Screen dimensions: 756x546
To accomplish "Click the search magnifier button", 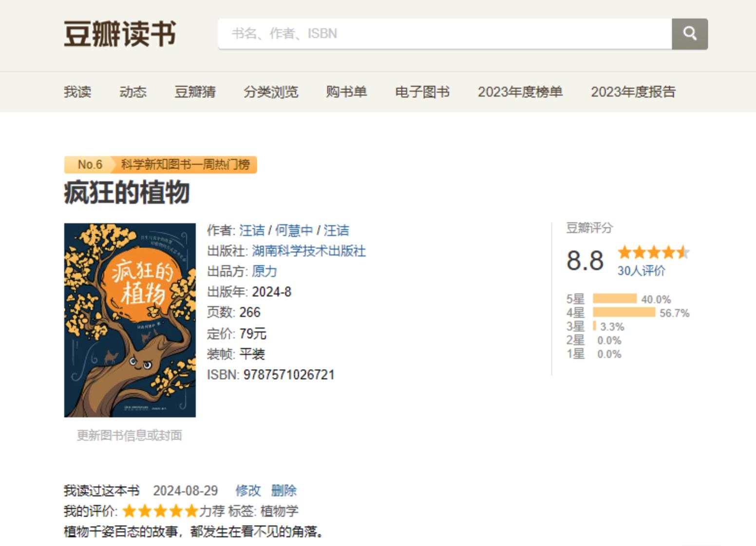I will click(689, 34).
